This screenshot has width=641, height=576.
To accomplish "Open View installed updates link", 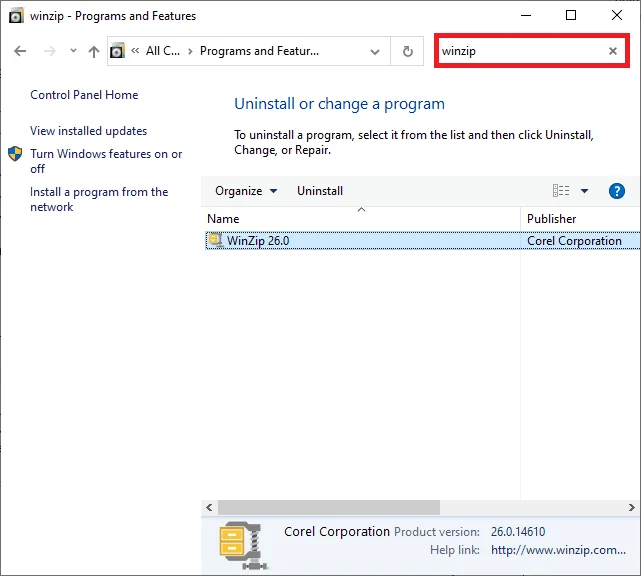I will (88, 131).
